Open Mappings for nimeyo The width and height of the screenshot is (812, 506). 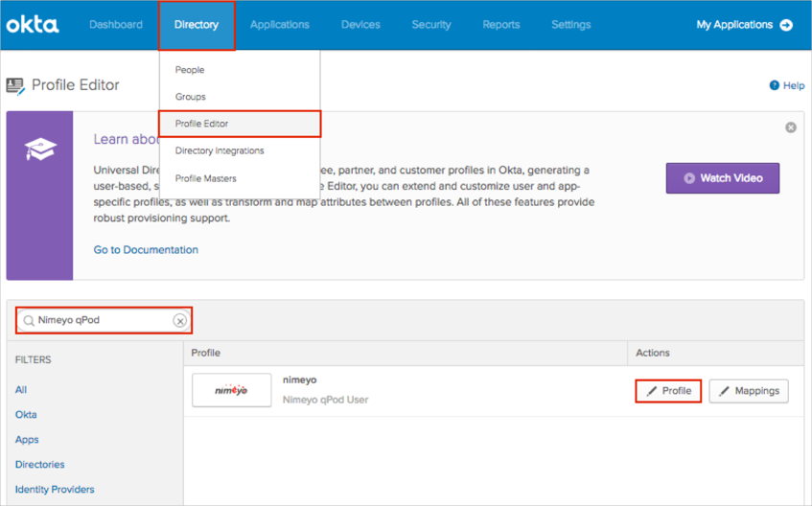[748, 391]
